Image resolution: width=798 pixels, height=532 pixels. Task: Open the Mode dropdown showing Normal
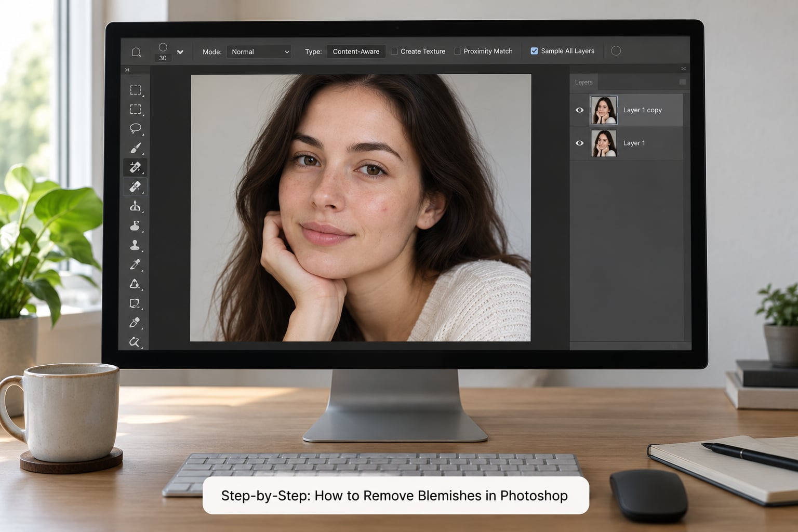pos(259,52)
